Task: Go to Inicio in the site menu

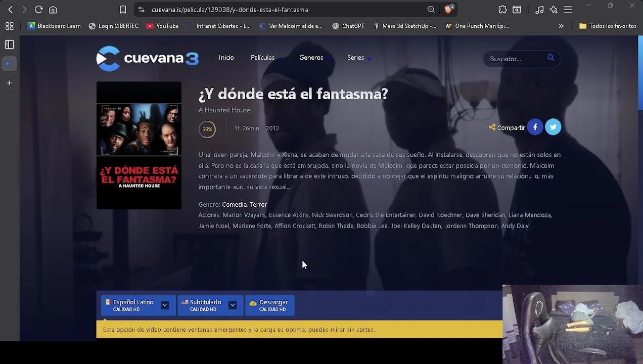Action: pyautogui.click(x=226, y=58)
